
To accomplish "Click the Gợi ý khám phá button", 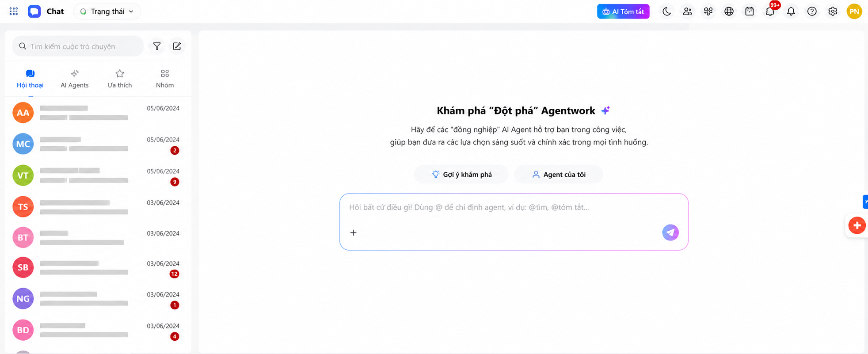I will pos(461,174).
